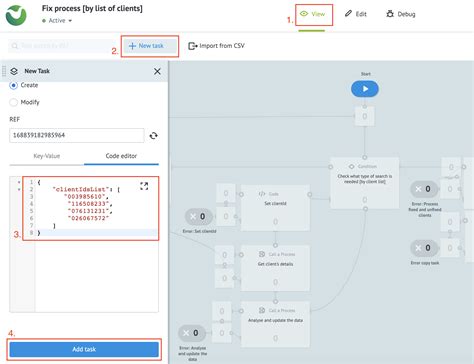Regenerate REF with refresh icon
The width and height of the screenshot is (474, 364).
[153, 136]
